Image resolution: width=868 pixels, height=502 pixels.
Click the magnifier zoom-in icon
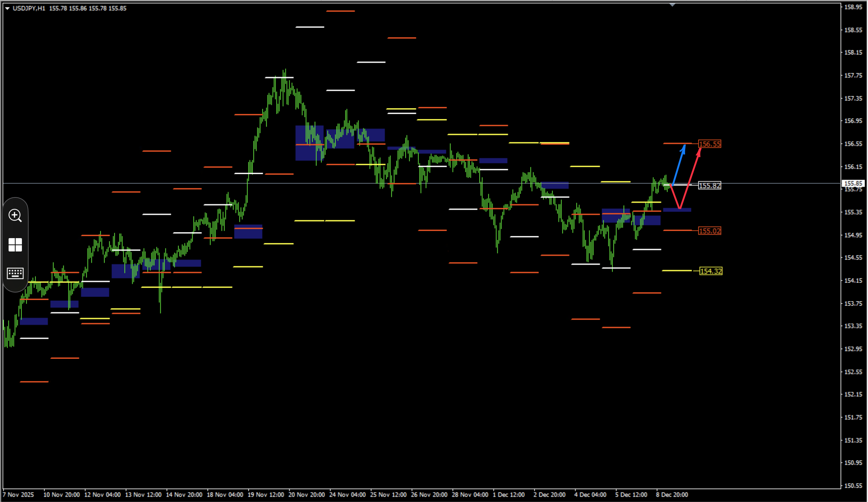(x=15, y=216)
